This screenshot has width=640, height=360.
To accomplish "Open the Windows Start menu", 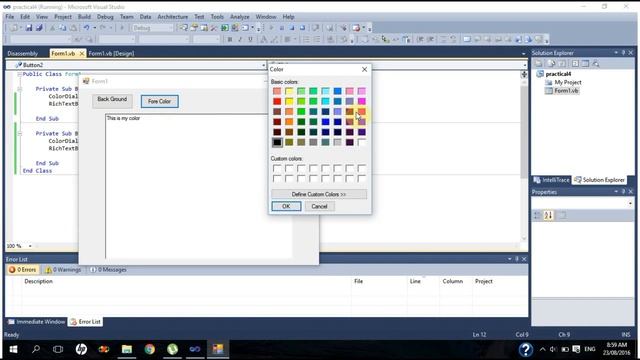I will pos(13,349).
